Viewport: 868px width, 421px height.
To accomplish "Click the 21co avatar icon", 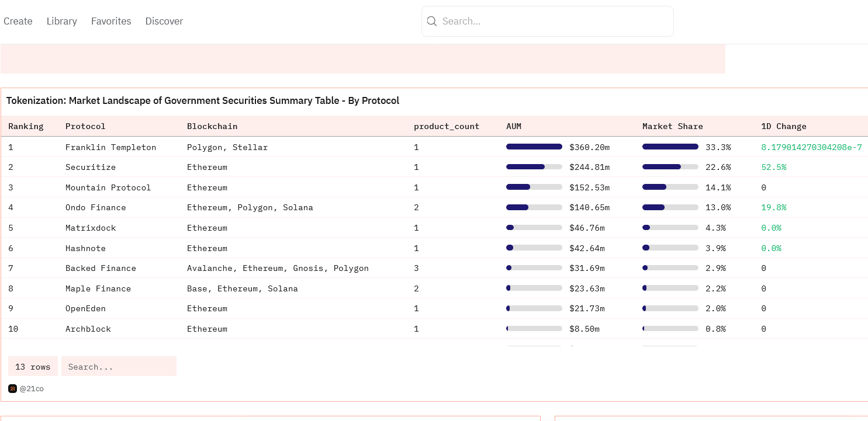I will pos(12,388).
